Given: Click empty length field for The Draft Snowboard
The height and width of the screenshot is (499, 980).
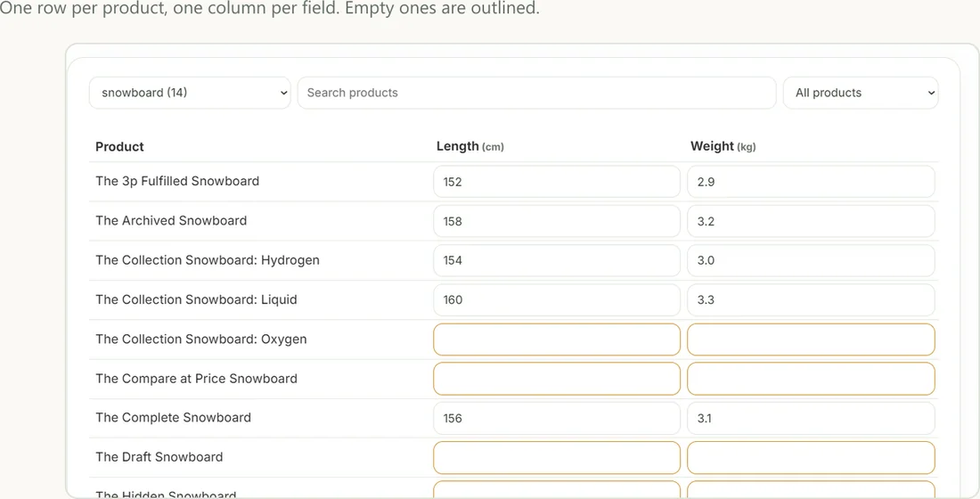Looking at the screenshot, I should pos(557,458).
